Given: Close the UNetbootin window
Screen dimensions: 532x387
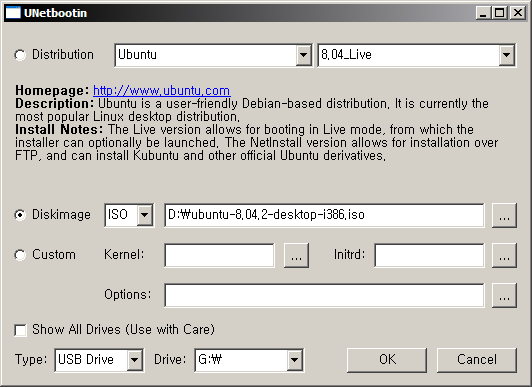Looking at the screenshot, I should point(518,13).
